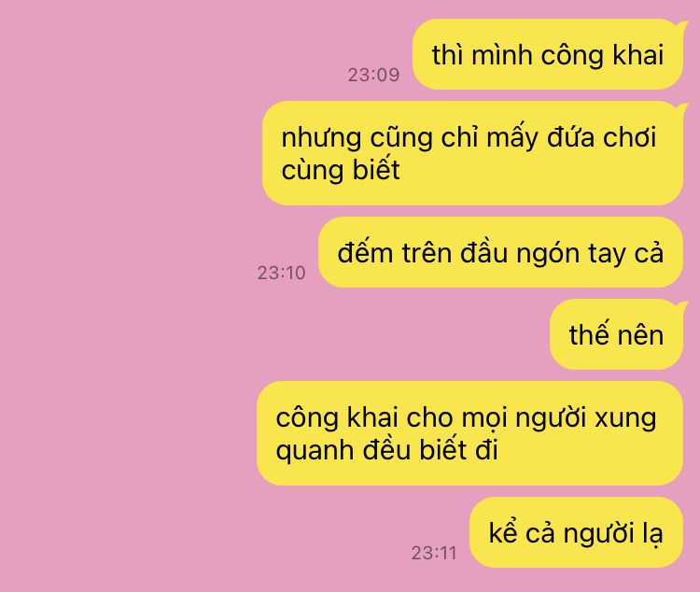Click the 23:09 timestamp
The image size is (700, 592).
pyautogui.click(x=373, y=75)
